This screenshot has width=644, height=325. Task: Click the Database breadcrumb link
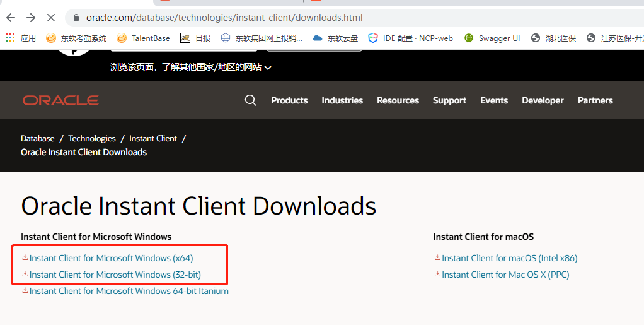37,139
